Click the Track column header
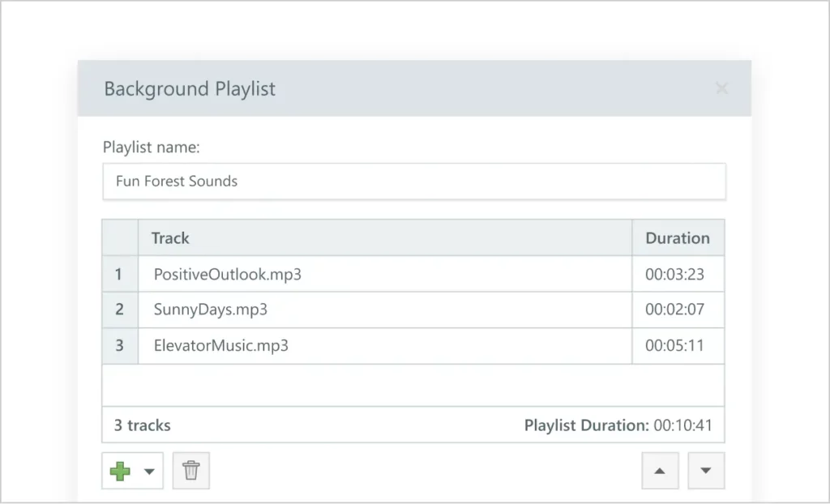 (x=170, y=238)
